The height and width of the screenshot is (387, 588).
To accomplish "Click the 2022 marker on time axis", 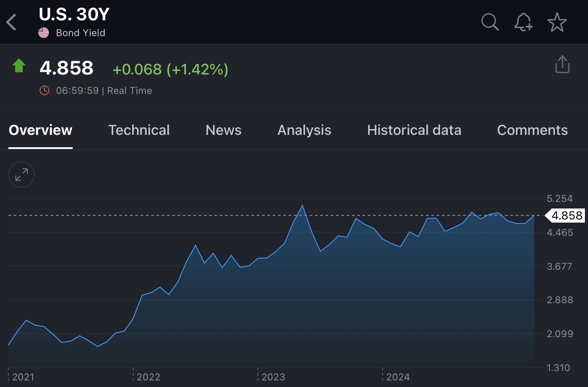I will coord(148,377).
